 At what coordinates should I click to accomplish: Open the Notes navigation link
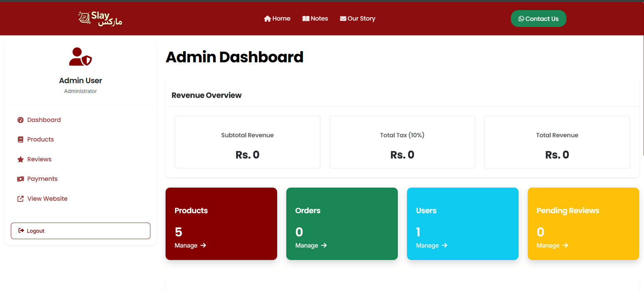pos(315,19)
